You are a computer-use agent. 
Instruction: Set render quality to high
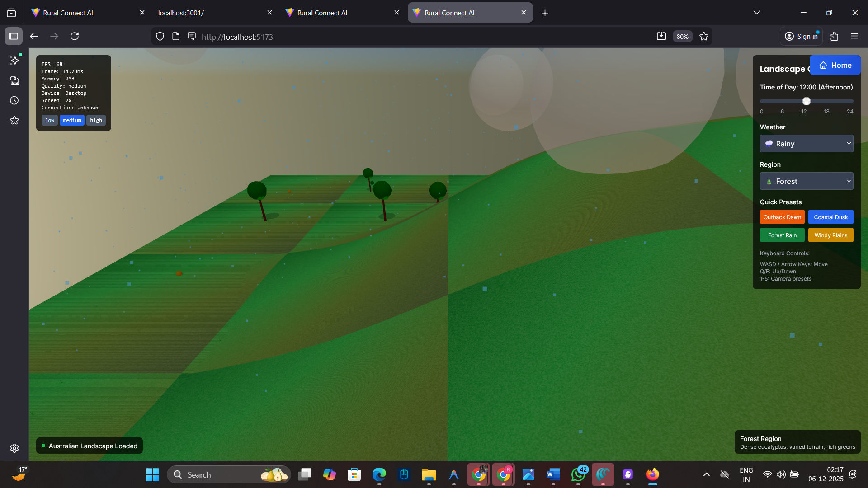(96, 120)
